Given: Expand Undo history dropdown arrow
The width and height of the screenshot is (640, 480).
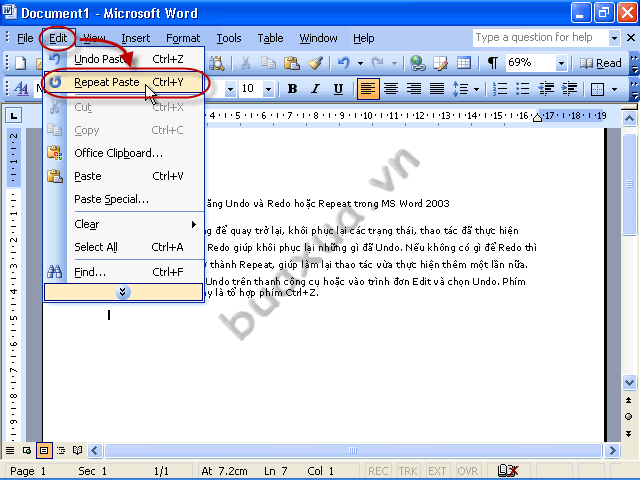Looking at the screenshot, I should 360,63.
